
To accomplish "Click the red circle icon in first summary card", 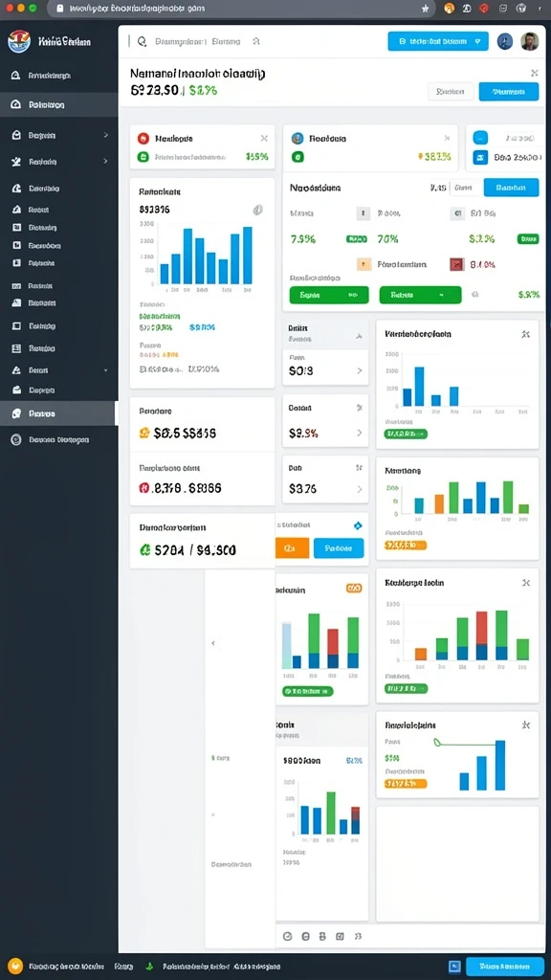I will [143, 138].
